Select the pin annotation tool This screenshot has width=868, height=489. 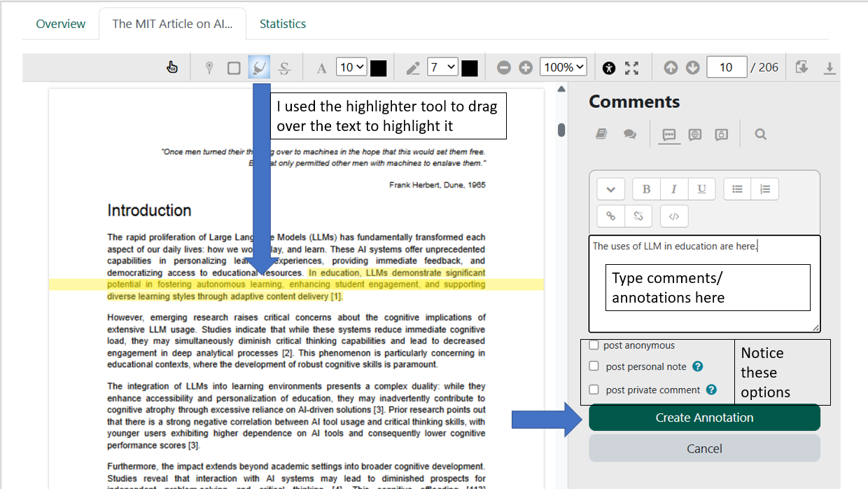tap(208, 67)
